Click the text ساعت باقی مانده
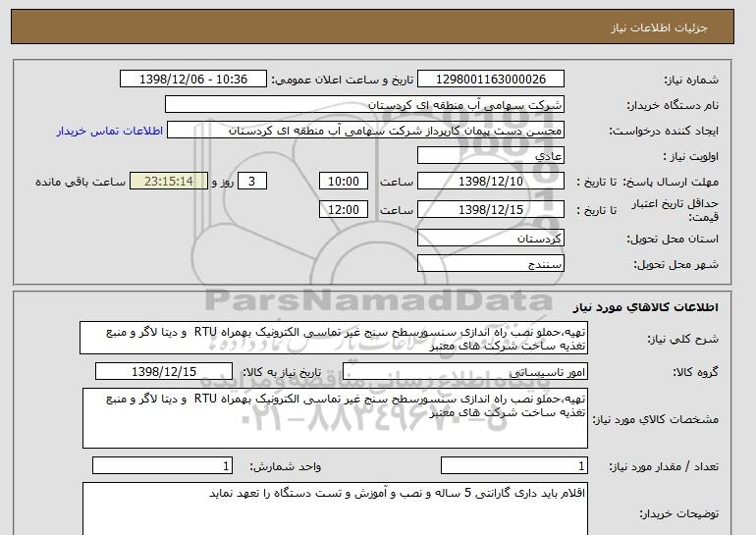The image size is (756, 535). pos(81,182)
